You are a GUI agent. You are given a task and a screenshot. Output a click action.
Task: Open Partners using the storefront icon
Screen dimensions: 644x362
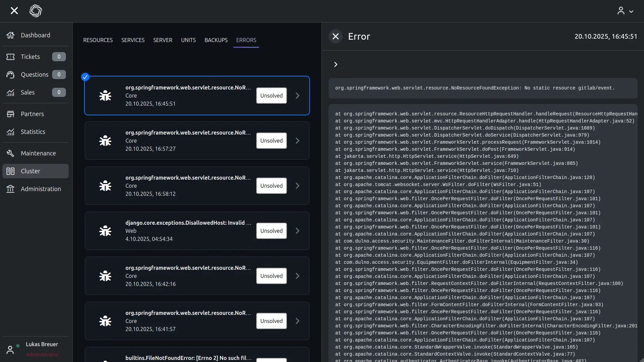pyautogui.click(x=10, y=114)
